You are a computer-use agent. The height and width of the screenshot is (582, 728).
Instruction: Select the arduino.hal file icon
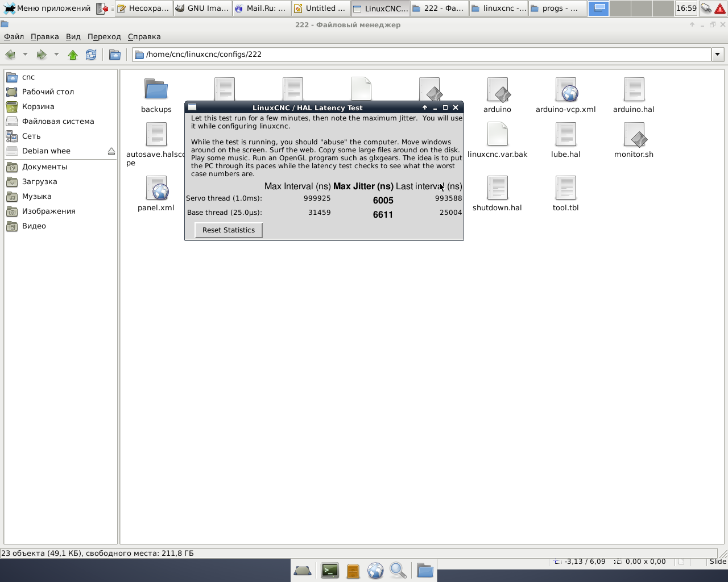tap(634, 89)
